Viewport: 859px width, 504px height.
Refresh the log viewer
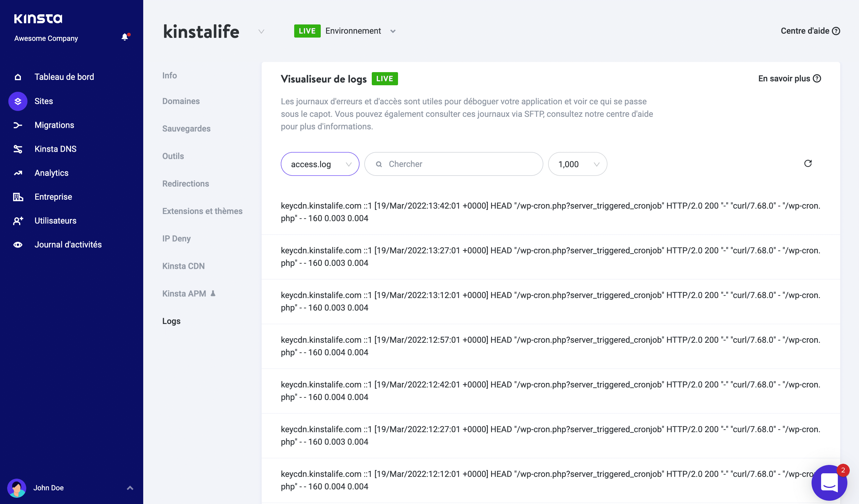(x=808, y=164)
